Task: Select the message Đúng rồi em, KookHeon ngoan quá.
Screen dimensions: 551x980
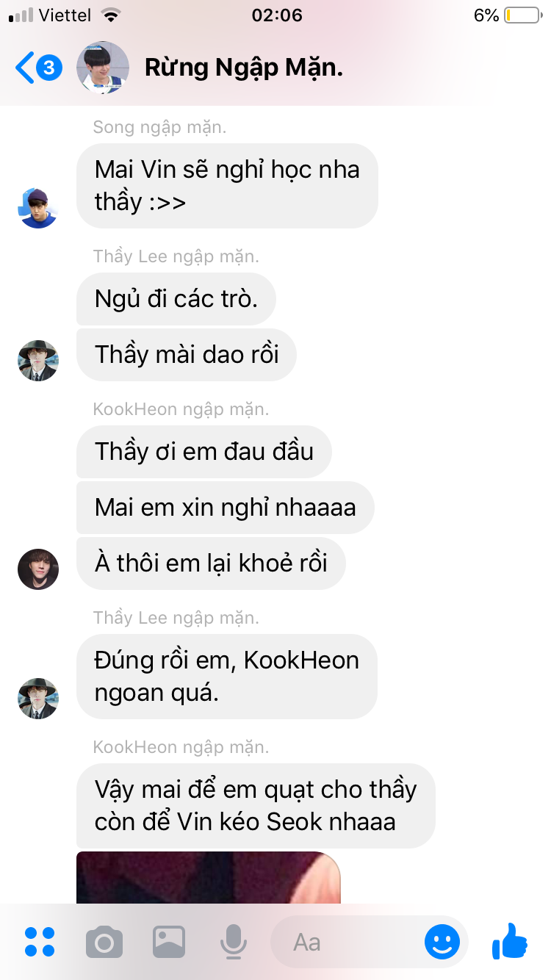Action: click(227, 677)
